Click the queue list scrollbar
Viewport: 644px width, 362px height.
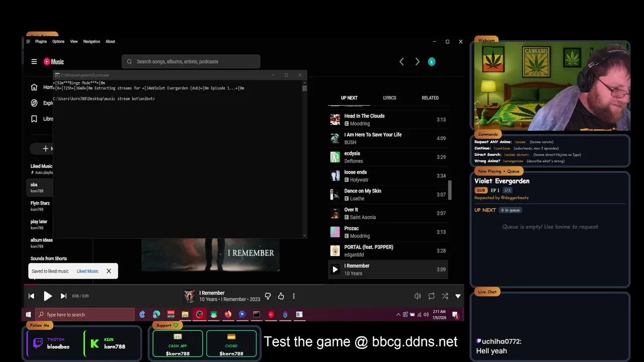click(x=450, y=190)
